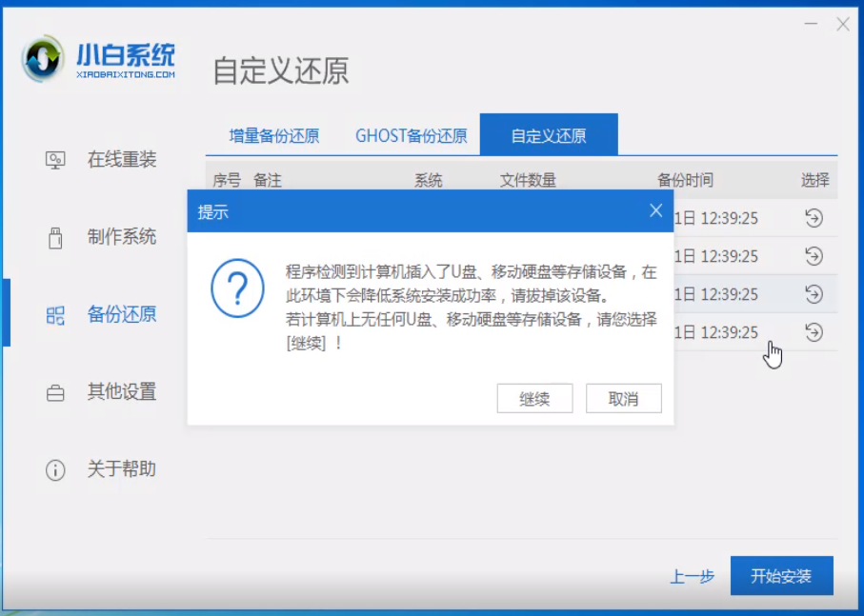The image size is (864, 616).
Task: Click the restore icon in the third backup row
Action: (x=814, y=294)
